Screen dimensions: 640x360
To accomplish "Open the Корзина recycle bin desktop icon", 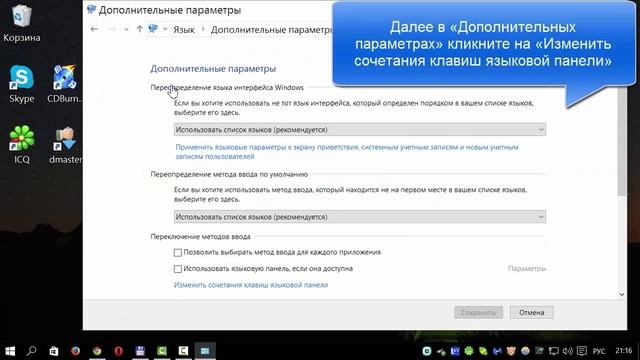I will tap(21, 22).
